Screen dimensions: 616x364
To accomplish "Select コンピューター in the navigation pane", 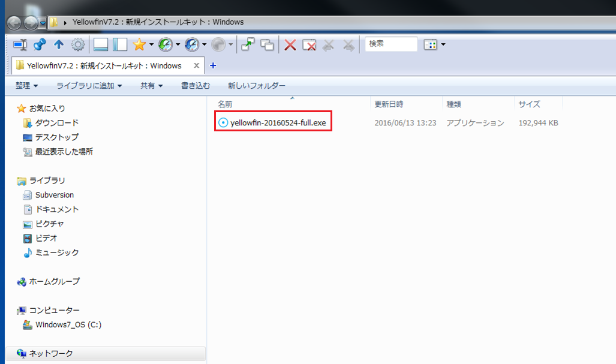I will [x=54, y=310].
